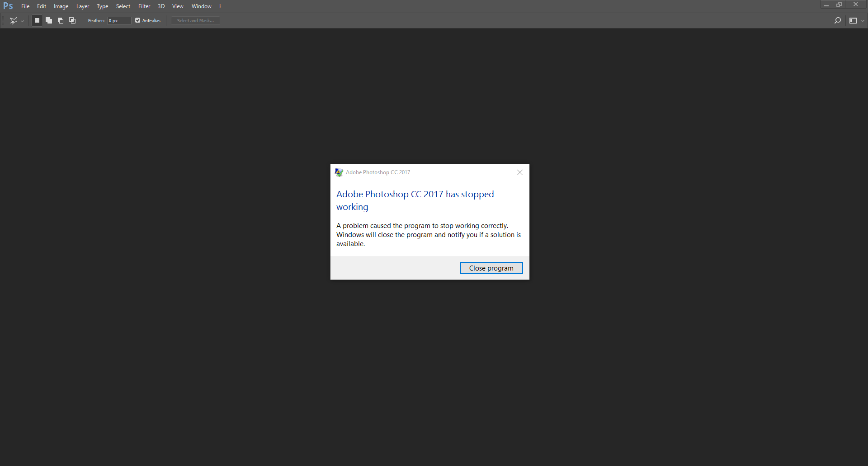Expand the workspace chooser chevron
This screenshot has width=868, height=466.
[x=863, y=20]
